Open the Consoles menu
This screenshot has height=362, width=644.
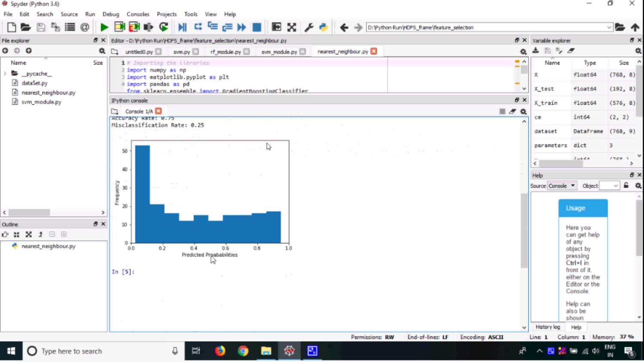click(138, 14)
